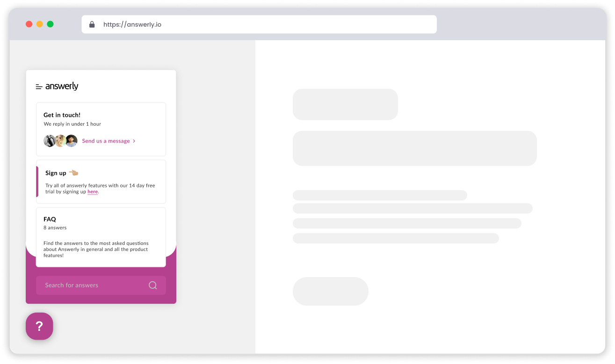Click the browser address bar lock icon
The image size is (615, 364).
92,24
